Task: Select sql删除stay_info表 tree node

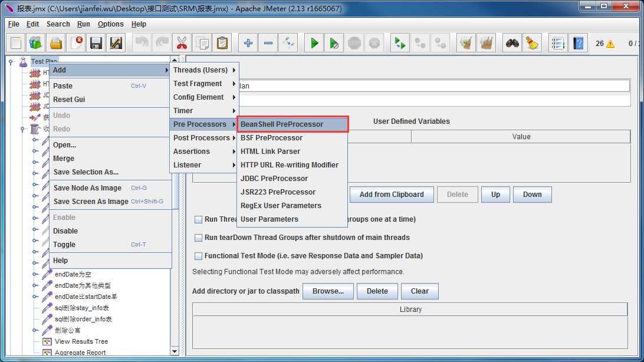Action: click(x=82, y=308)
